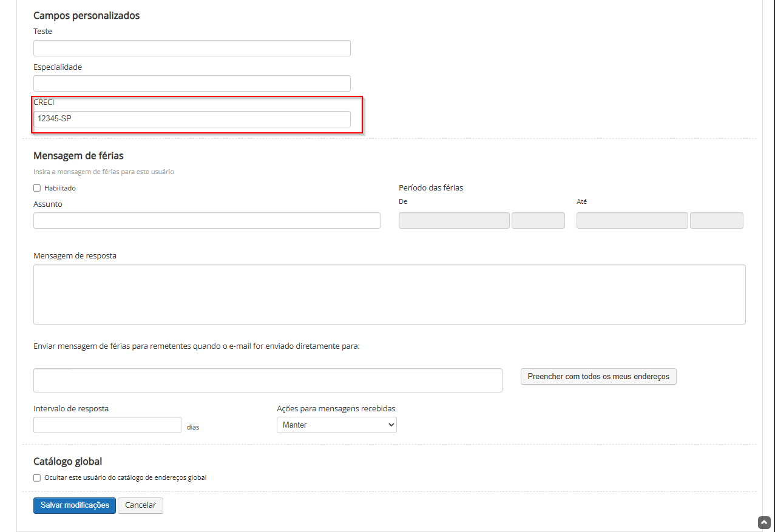Click the De start time field
This screenshot has height=532, width=775.
(x=538, y=221)
